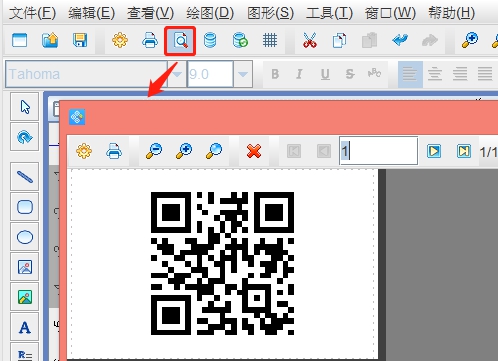Open the 工具(T) menu
Screen dimensions: 498x361
click(329, 13)
